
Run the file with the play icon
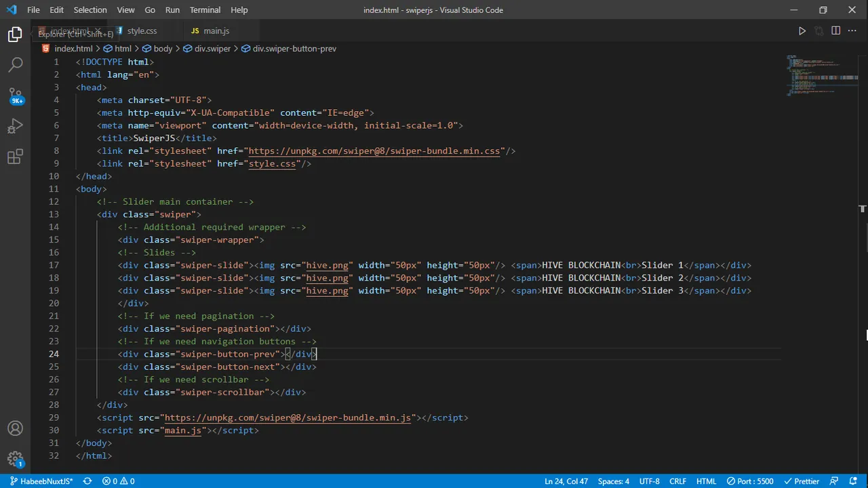802,30
